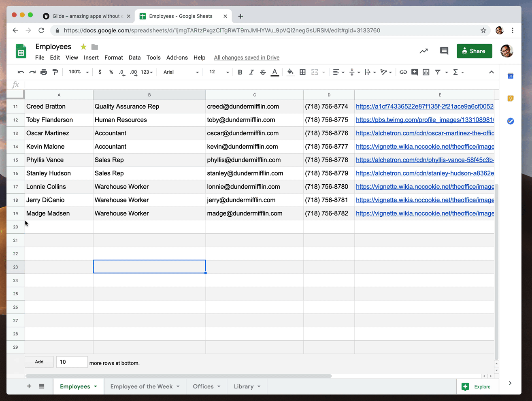This screenshot has height=401, width=532.
Task: Click the green Share button
Action: pos(474,51)
